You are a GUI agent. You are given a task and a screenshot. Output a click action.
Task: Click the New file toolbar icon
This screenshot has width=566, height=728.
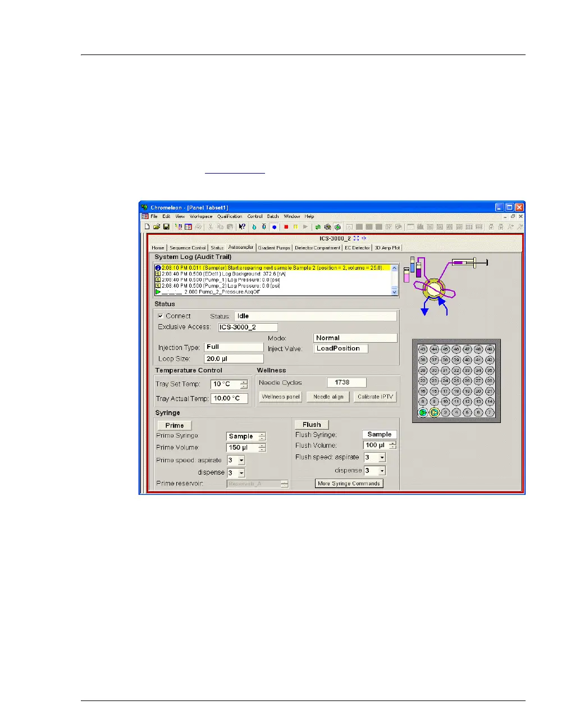coord(147,227)
